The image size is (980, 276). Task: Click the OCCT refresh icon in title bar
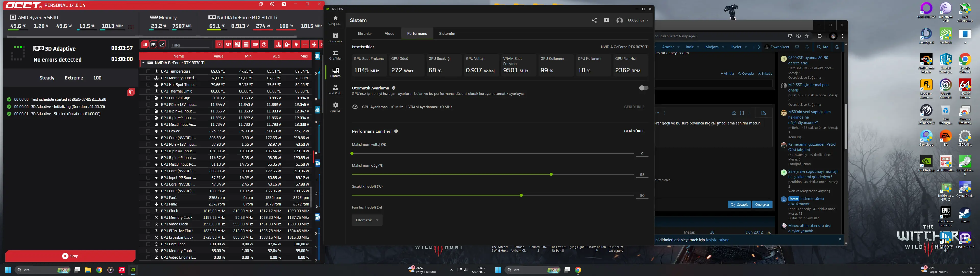pyautogui.click(x=261, y=4)
